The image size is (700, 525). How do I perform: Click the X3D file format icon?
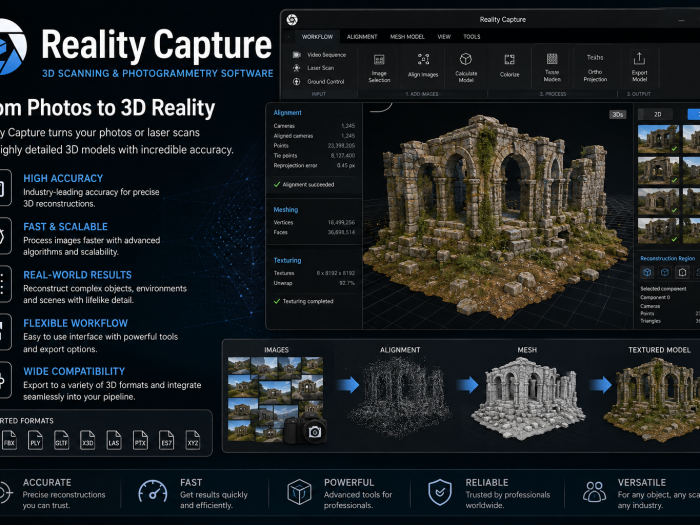coord(88,440)
